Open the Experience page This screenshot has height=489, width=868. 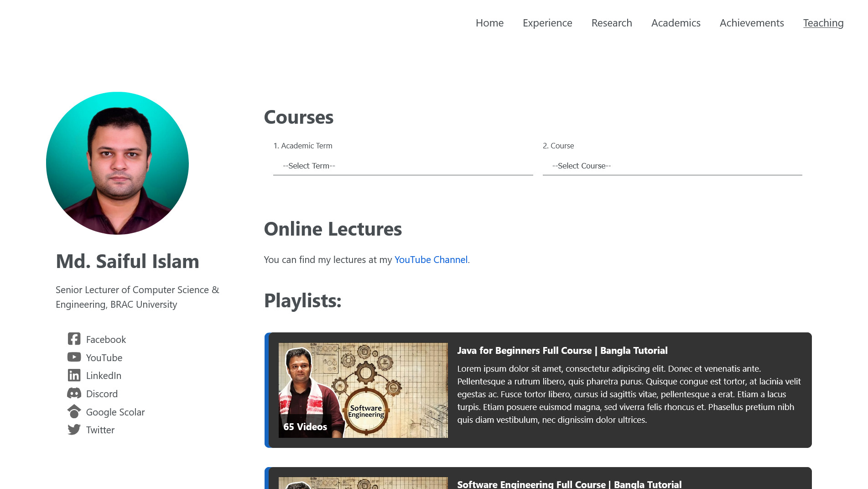pyautogui.click(x=547, y=23)
